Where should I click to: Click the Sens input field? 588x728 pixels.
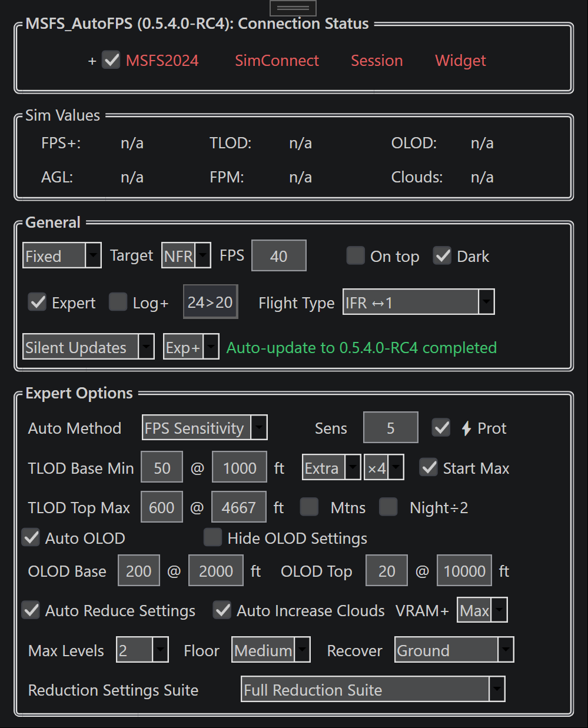(391, 427)
